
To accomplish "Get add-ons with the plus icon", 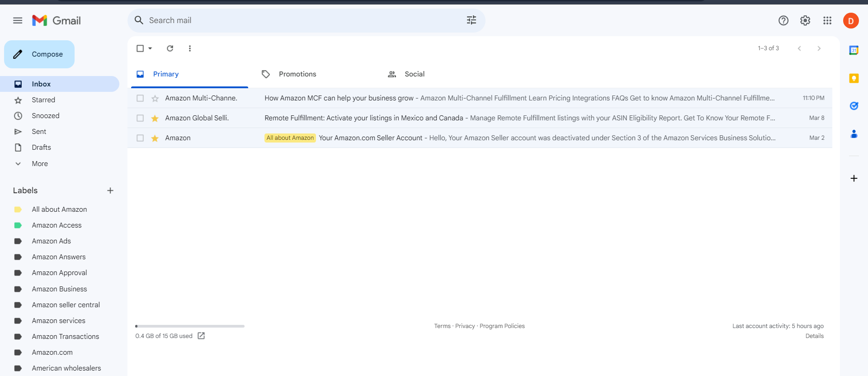I will 854,178.
